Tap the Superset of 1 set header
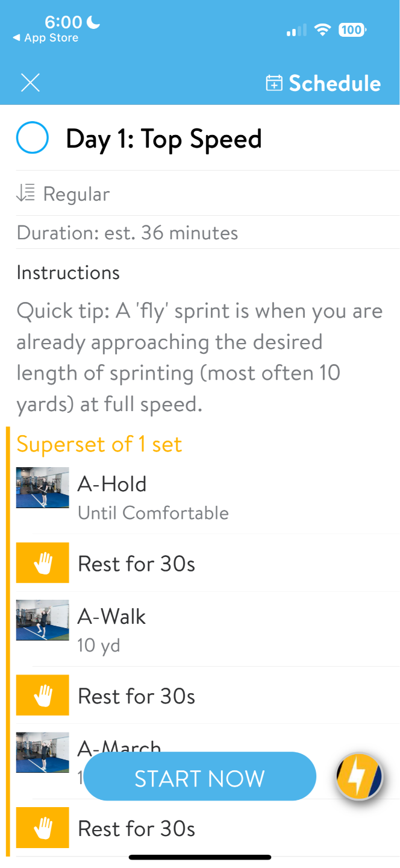 pos(99,444)
